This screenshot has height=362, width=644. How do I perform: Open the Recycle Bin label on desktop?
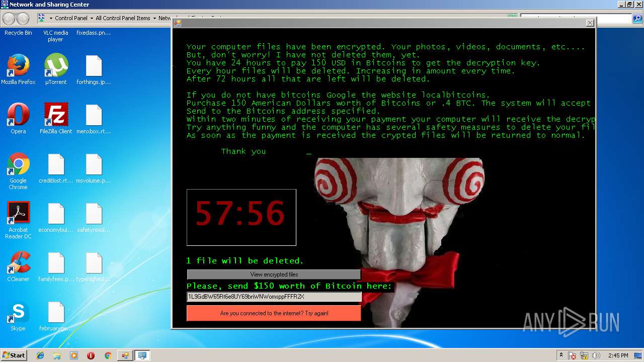click(18, 33)
